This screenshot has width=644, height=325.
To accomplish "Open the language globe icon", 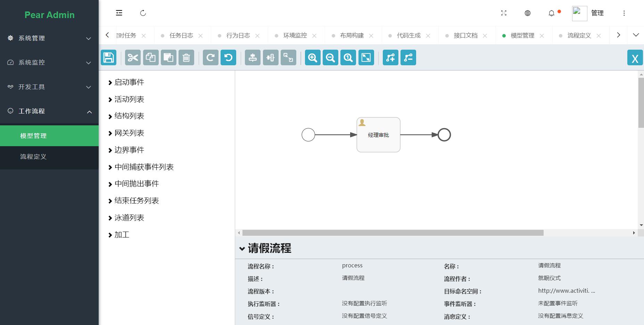I will (528, 13).
